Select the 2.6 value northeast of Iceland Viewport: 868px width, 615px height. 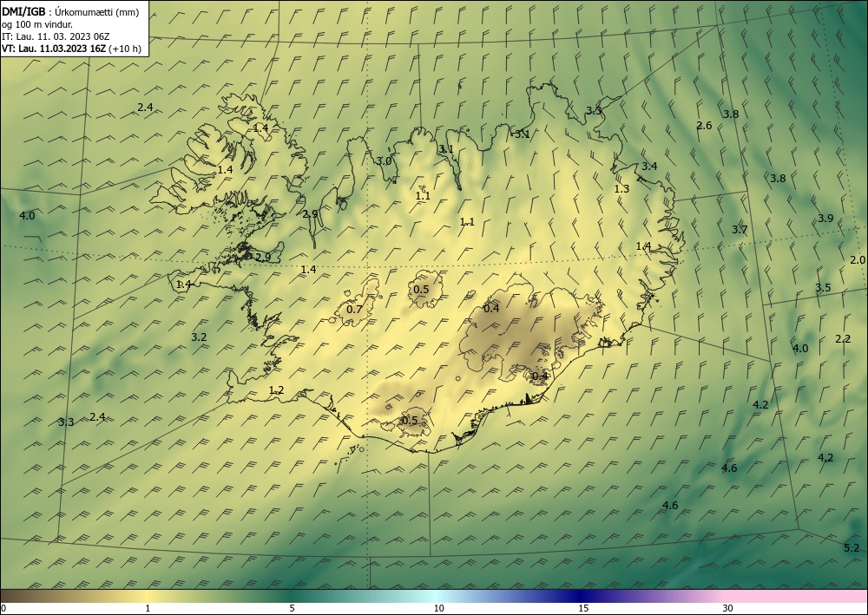click(704, 126)
